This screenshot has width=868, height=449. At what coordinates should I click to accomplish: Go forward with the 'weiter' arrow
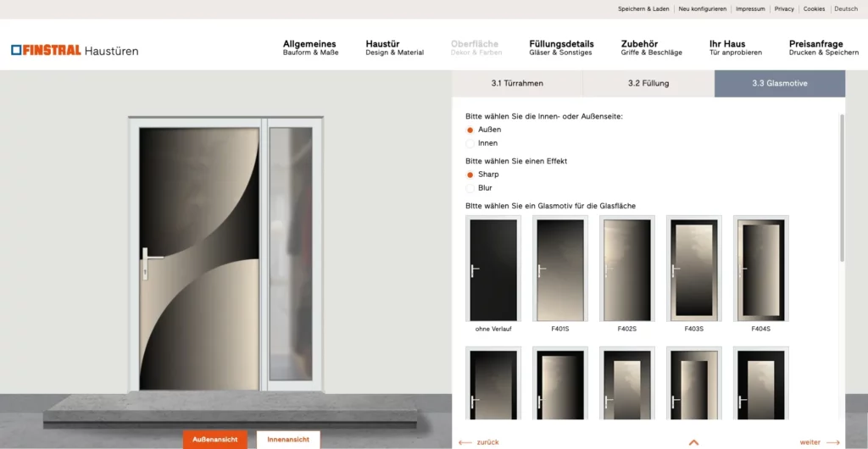[820, 442]
